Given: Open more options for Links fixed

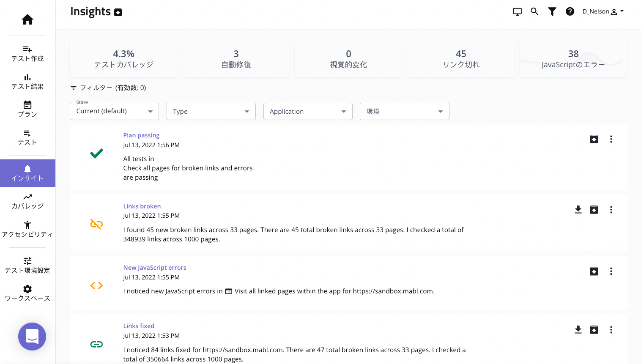Looking at the screenshot, I should click(x=611, y=330).
